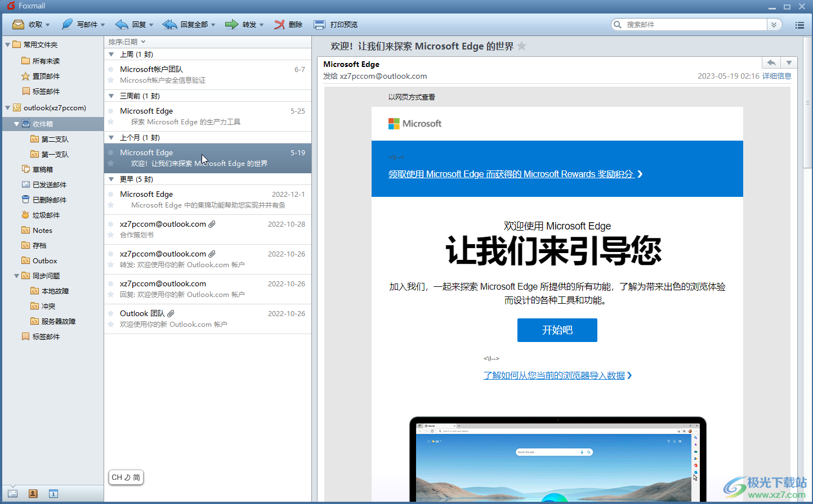Expand the search options chevron
This screenshot has height=504, width=813.
coord(774,25)
